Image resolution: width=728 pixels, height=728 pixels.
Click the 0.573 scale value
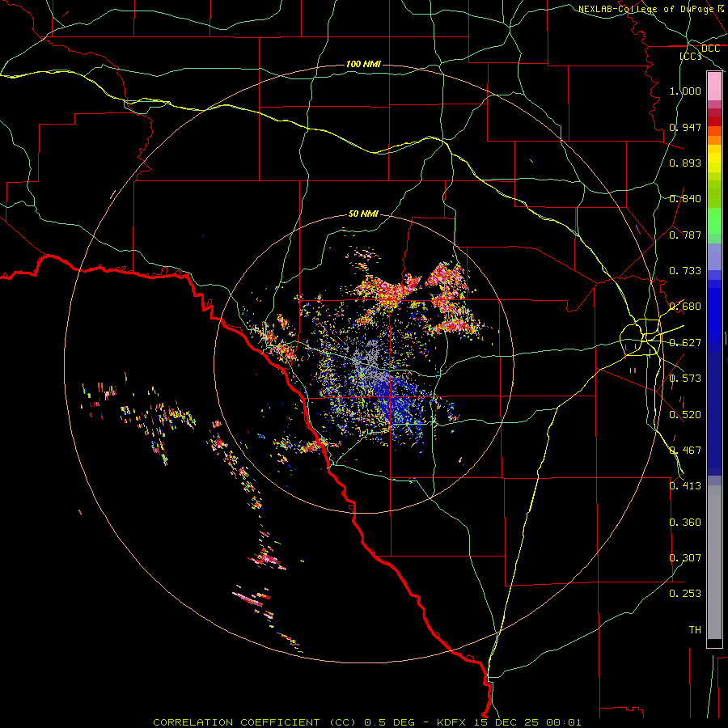click(685, 379)
